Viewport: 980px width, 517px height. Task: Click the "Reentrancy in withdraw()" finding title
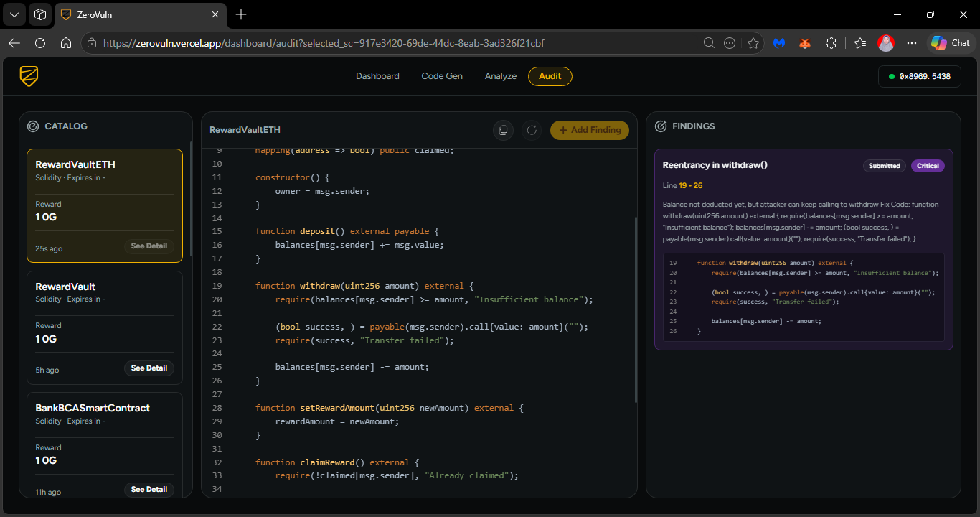click(715, 165)
